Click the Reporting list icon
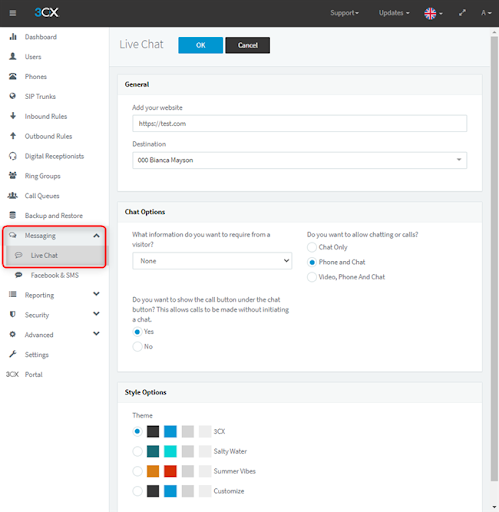Image resolution: width=499 pixels, height=512 pixels. coord(13,294)
